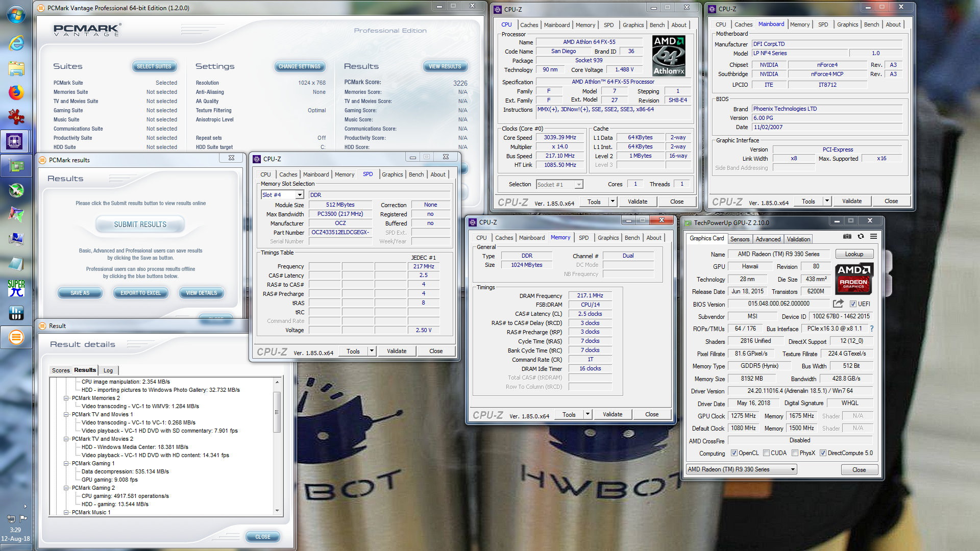Viewport: 980px width, 551px height.
Task: Show hidden tray icons arrow
Action: pyautogui.click(x=25, y=507)
